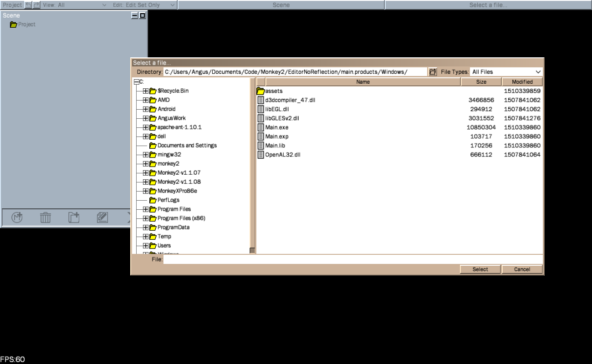Image resolution: width=592 pixels, height=364 pixels.
Task: Go up one directory using folder-up icon
Action: 433,72
